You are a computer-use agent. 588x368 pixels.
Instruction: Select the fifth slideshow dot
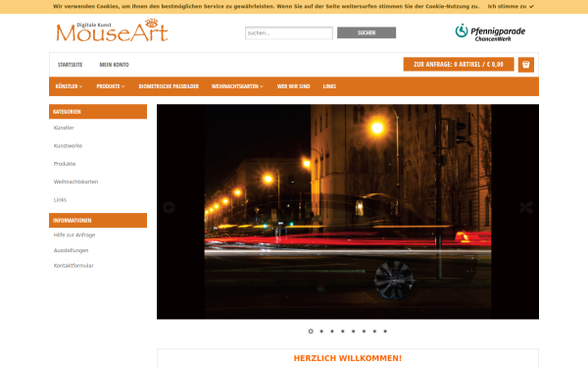point(353,332)
